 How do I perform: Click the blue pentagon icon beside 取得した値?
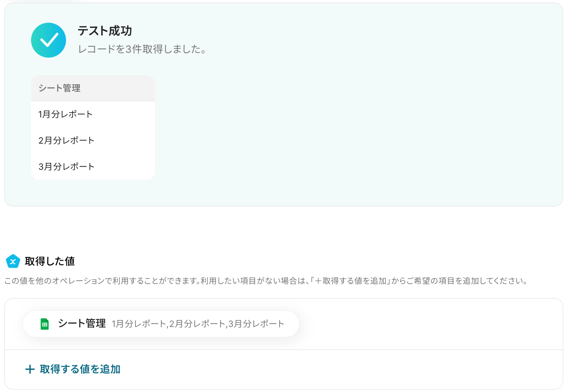(13, 261)
